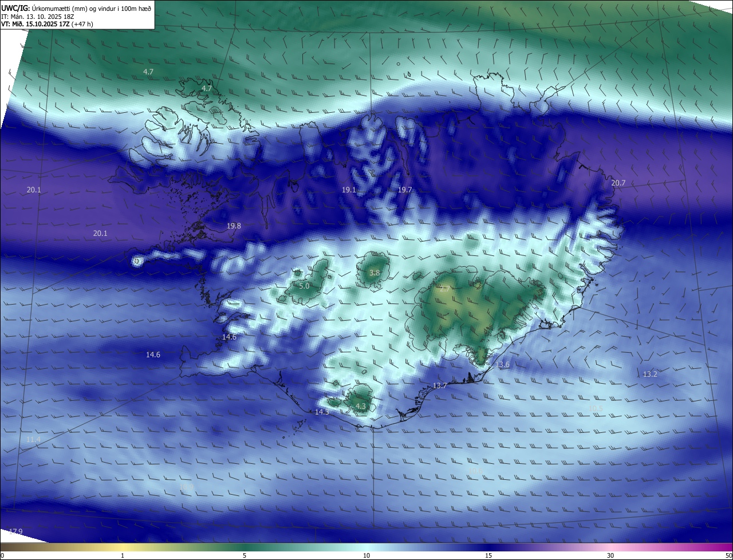Screen dimensions: 733x560
Task: Click the 19.1 value on the map
Action: point(349,190)
